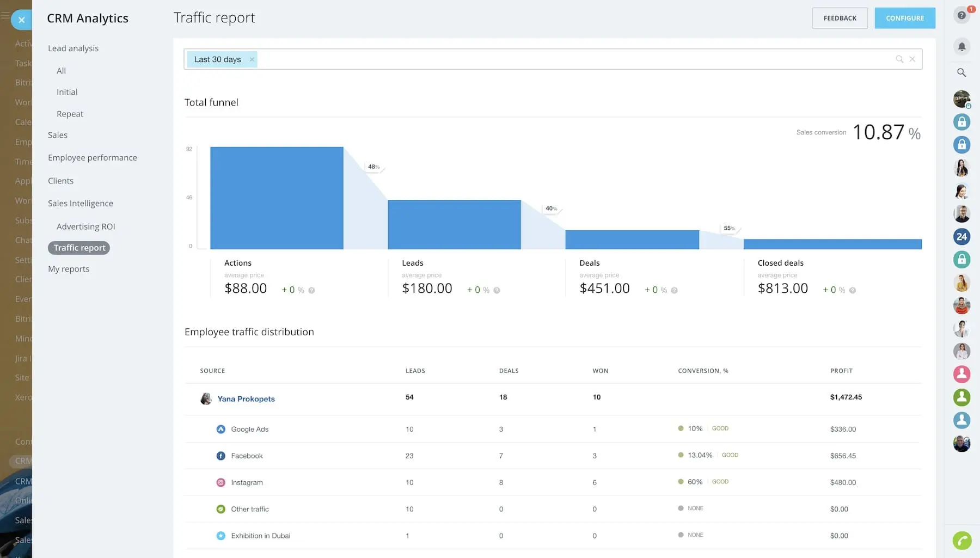Click the Google Ads source icon
Screen dimensions: 980x558
tap(220, 429)
